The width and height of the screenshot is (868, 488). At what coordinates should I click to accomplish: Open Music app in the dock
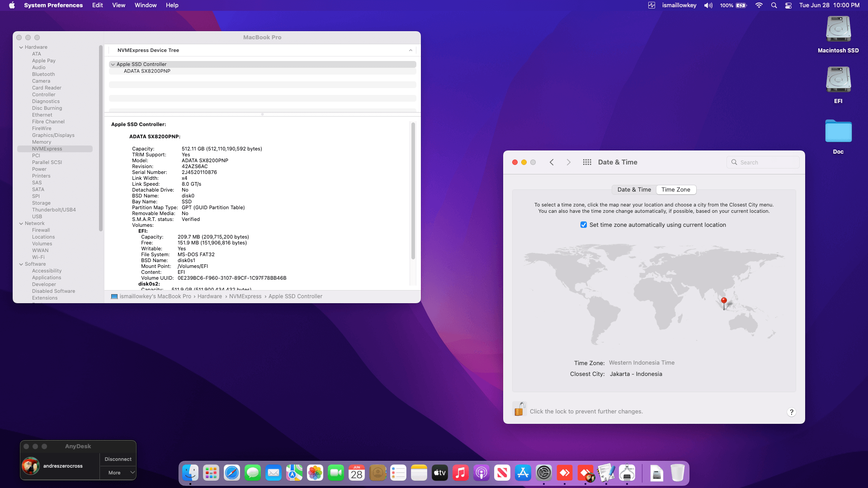coord(461,473)
